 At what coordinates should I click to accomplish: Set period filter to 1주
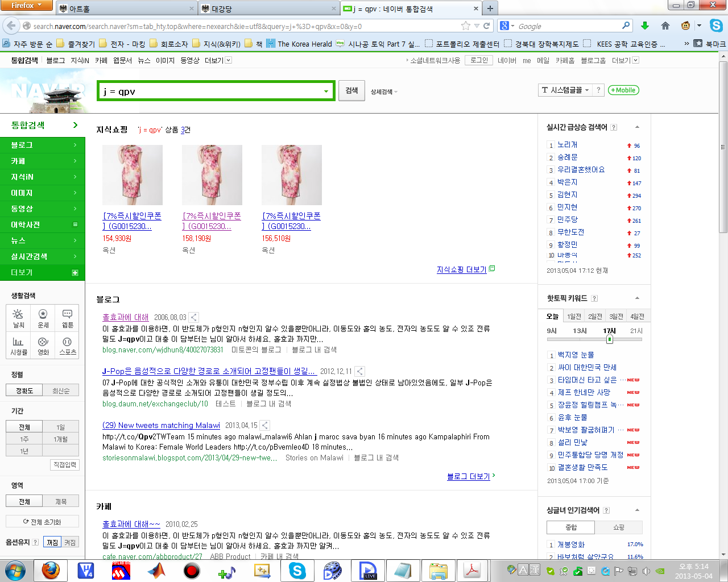point(24,439)
